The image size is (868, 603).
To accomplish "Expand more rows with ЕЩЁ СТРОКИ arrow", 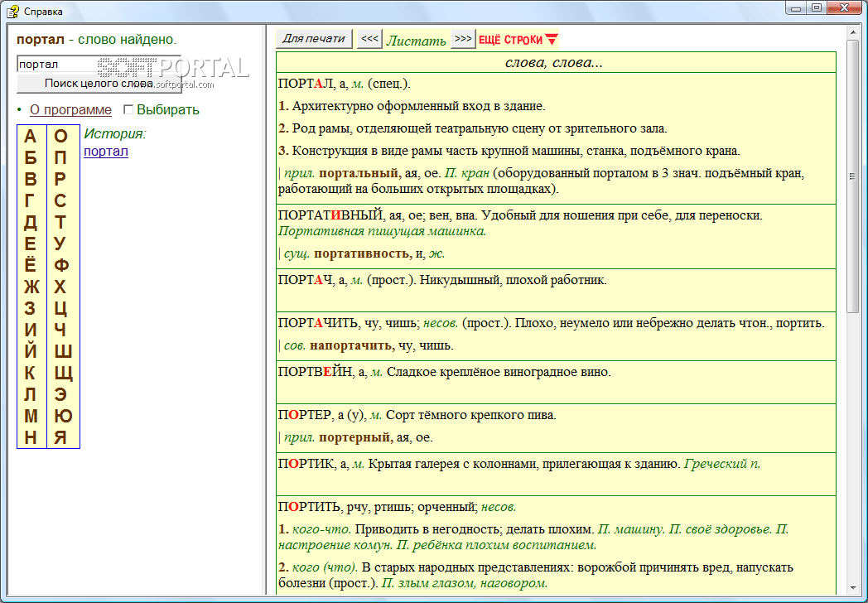I will click(x=552, y=40).
